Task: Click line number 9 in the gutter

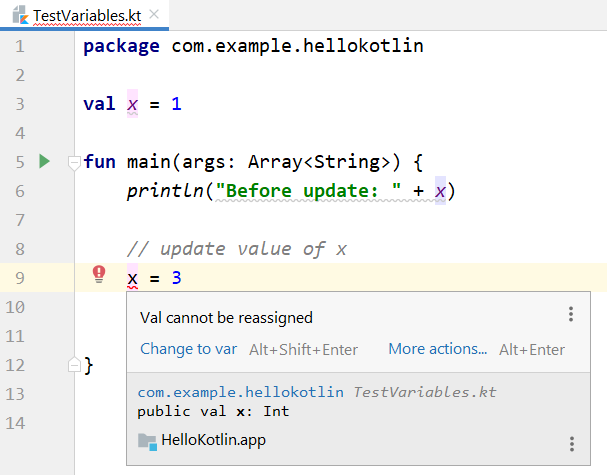Action: [21, 277]
